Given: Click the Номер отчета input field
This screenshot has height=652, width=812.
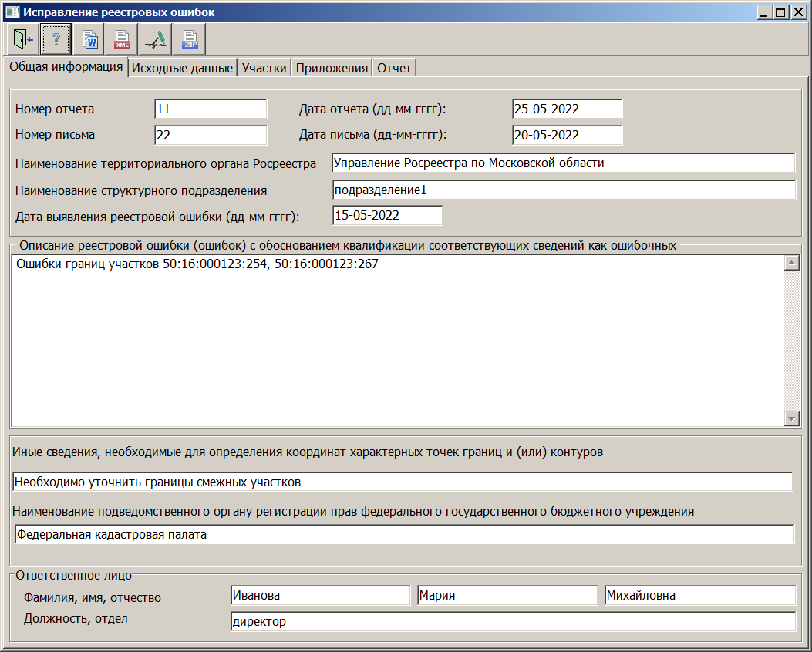Looking at the screenshot, I should (210, 109).
